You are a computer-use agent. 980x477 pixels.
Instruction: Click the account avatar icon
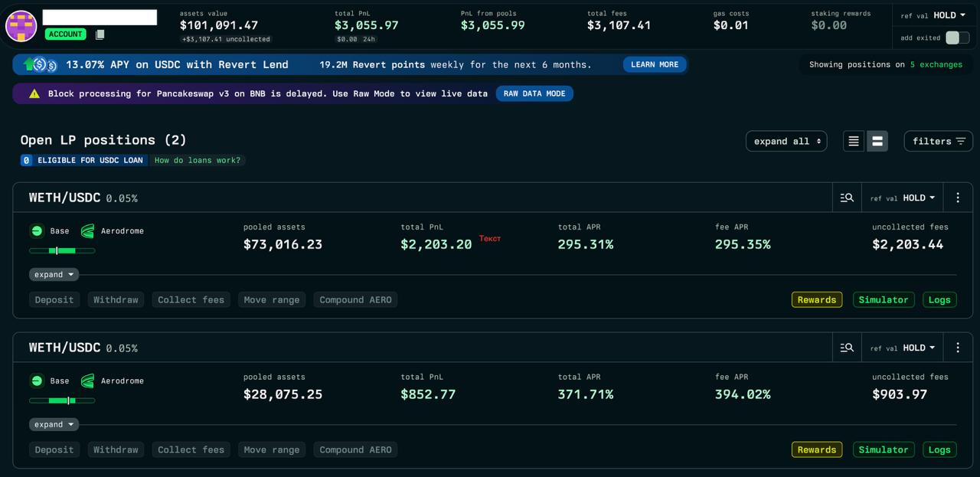21,26
